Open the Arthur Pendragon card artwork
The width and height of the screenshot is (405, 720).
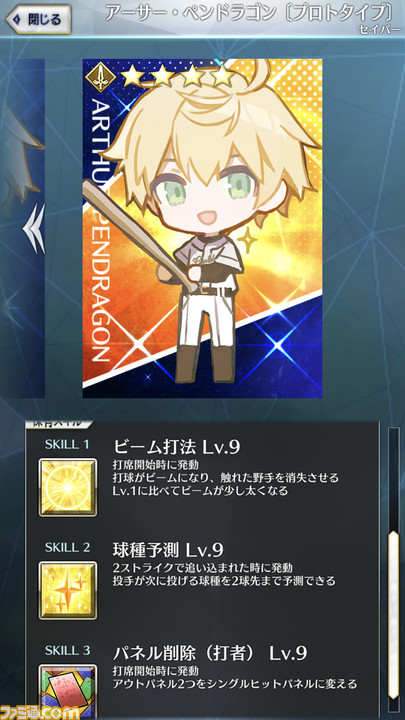point(202,228)
